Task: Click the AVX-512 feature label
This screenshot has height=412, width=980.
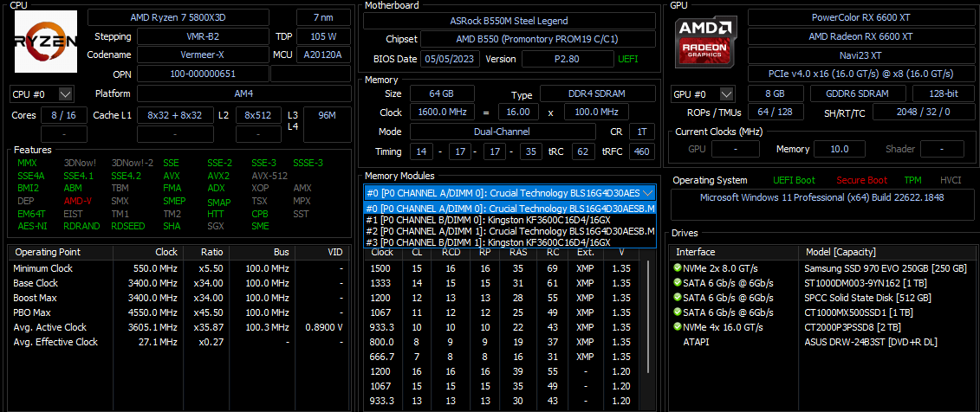Action: coord(269,176)
